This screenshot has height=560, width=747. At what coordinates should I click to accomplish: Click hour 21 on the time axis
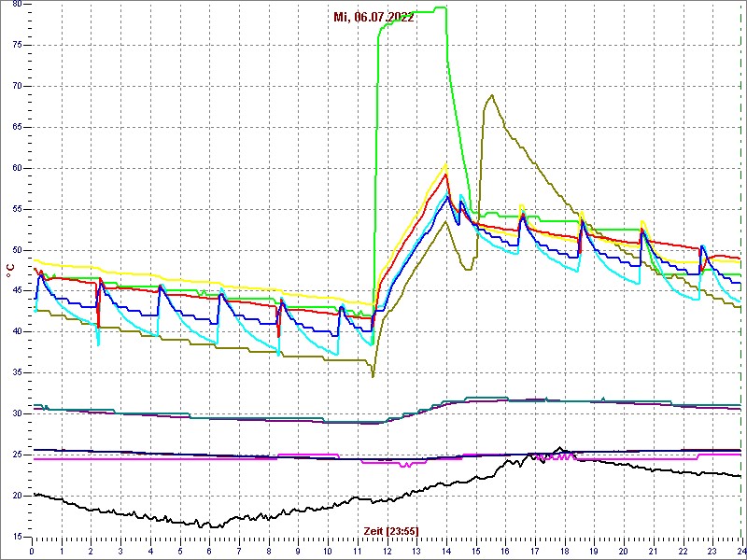click(x=653, y=553)
